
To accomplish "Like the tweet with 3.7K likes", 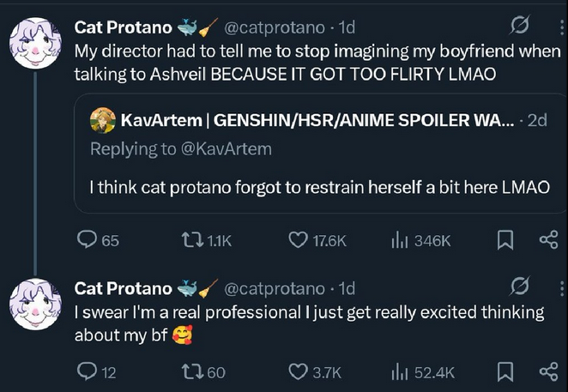I will pos(298,371).
